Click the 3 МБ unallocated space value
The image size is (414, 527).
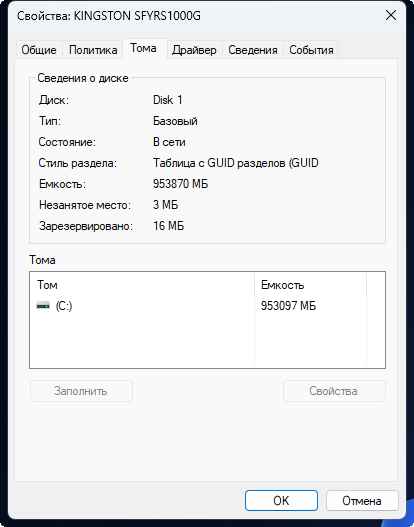165,205
